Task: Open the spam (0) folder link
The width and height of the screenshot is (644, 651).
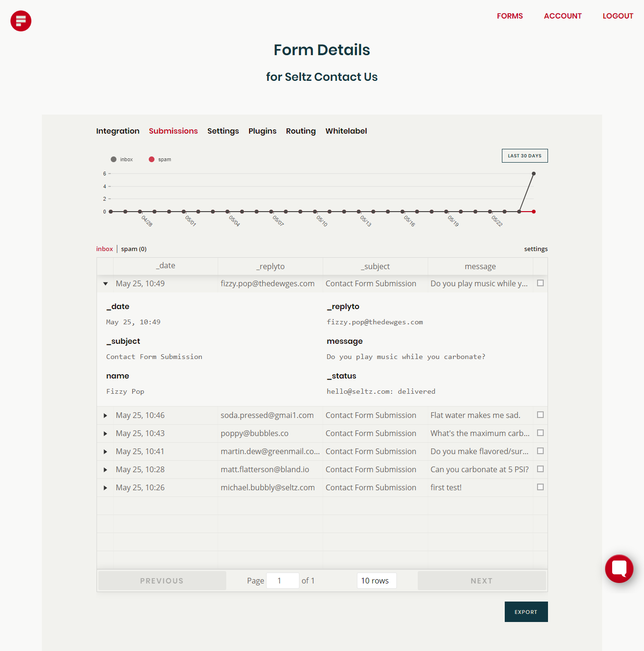Action: coord(134,249)
